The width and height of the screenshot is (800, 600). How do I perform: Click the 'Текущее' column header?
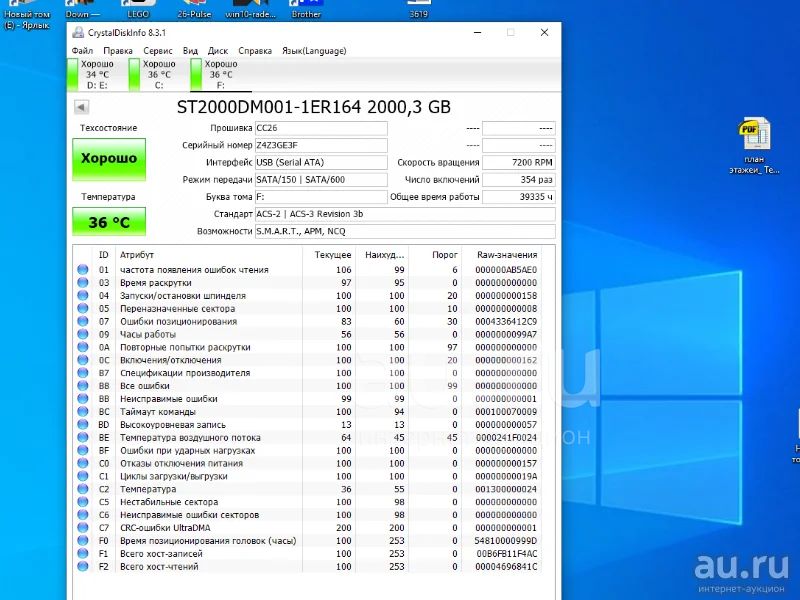click(333, 255)
